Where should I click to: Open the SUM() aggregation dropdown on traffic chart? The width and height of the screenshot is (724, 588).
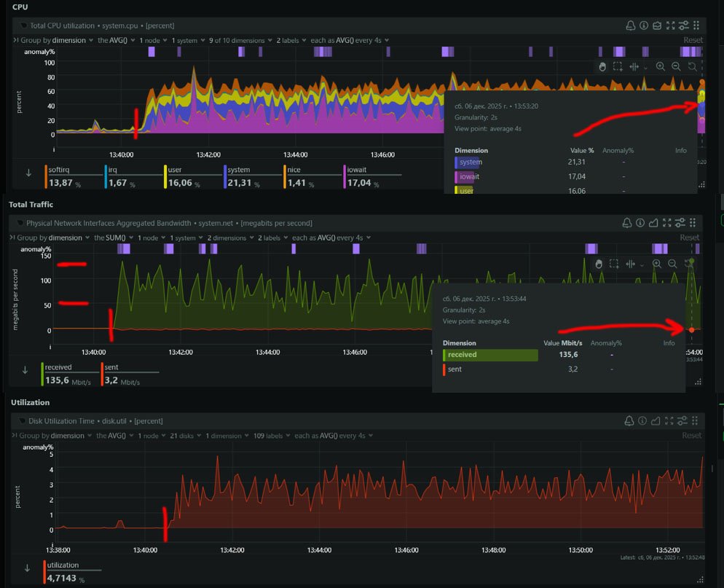(x=117, y=238)
